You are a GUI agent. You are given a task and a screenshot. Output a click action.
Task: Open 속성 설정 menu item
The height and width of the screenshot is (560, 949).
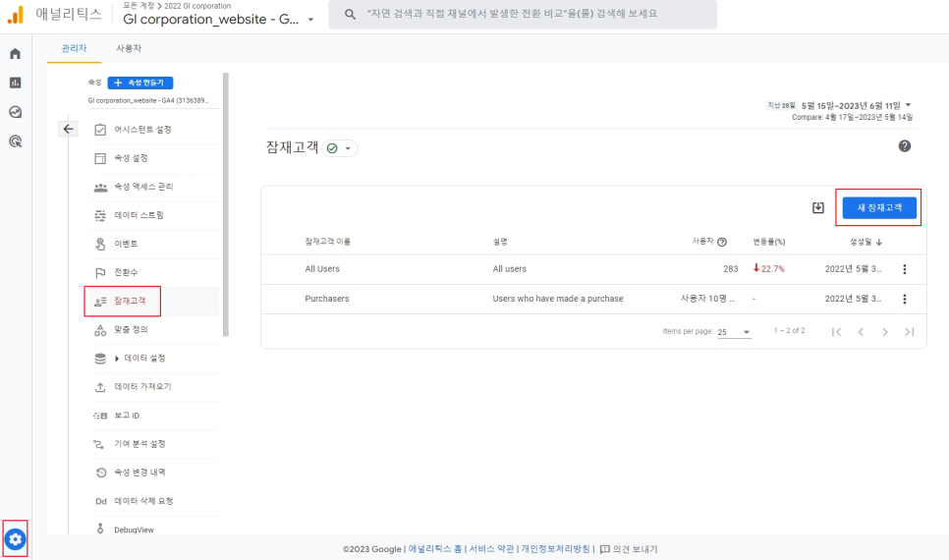click(154, 158)
